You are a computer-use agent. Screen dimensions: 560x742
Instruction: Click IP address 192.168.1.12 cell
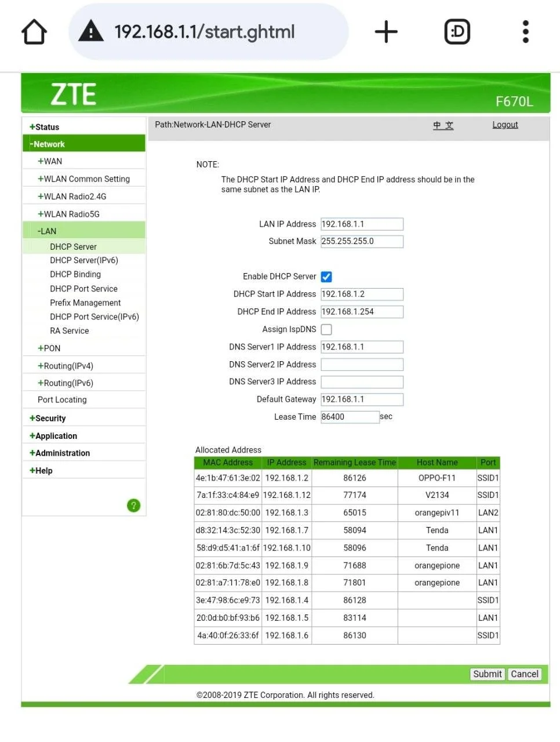(286, 495)
